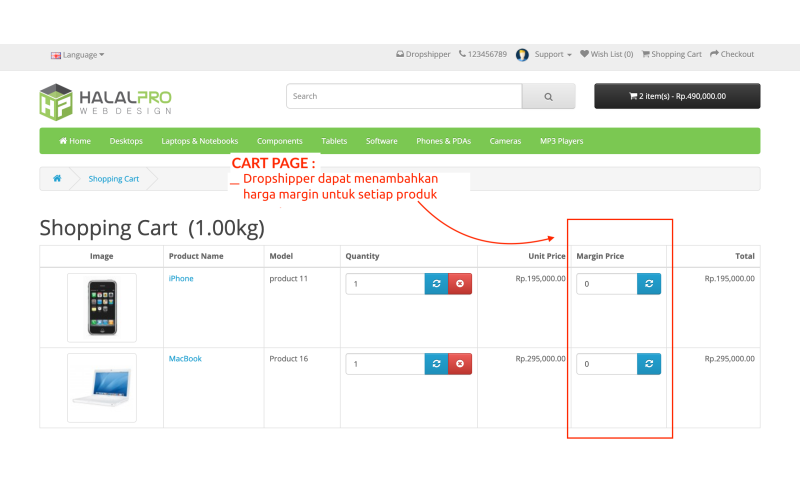Click iPhone margin price field
The width and height of the screenshot is (800, 500).
607,284
